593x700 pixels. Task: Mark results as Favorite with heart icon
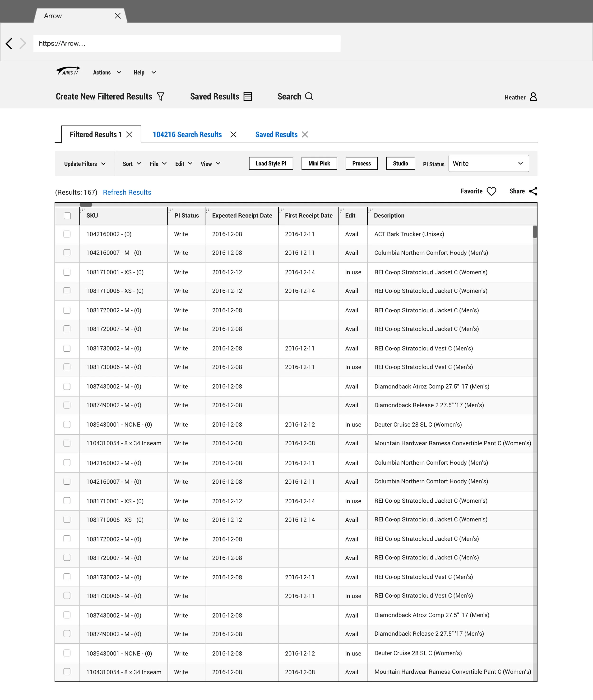click(491, 191)
